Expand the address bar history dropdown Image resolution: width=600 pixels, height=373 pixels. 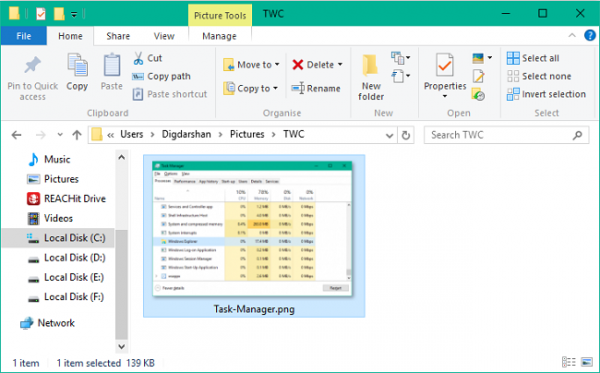tap(389, 135)
